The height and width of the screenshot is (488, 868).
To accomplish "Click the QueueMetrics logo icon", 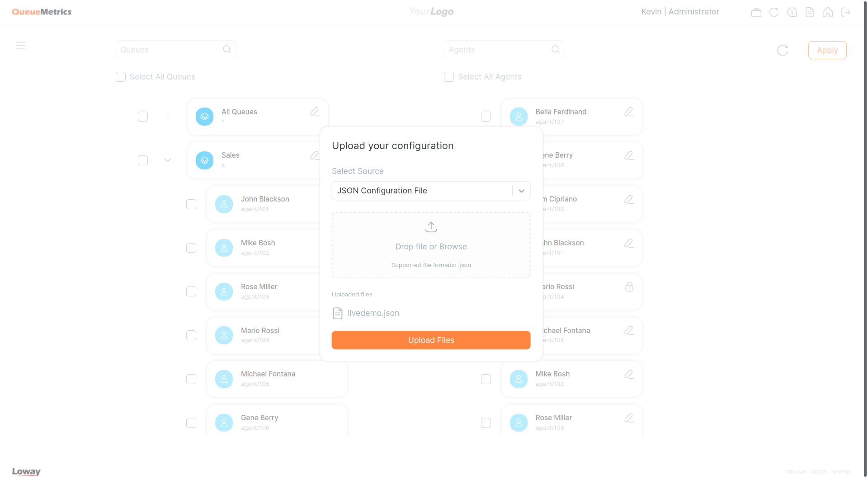I will 42,12.
